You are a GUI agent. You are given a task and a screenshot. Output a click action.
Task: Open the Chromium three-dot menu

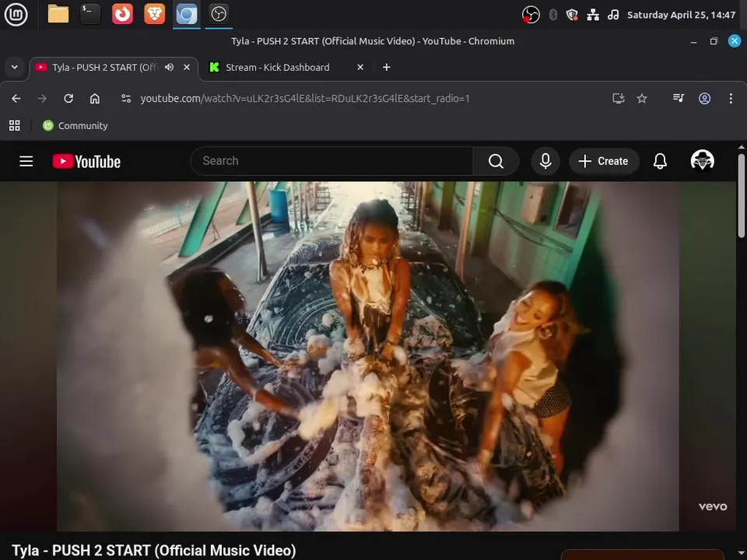coord(731,99)
